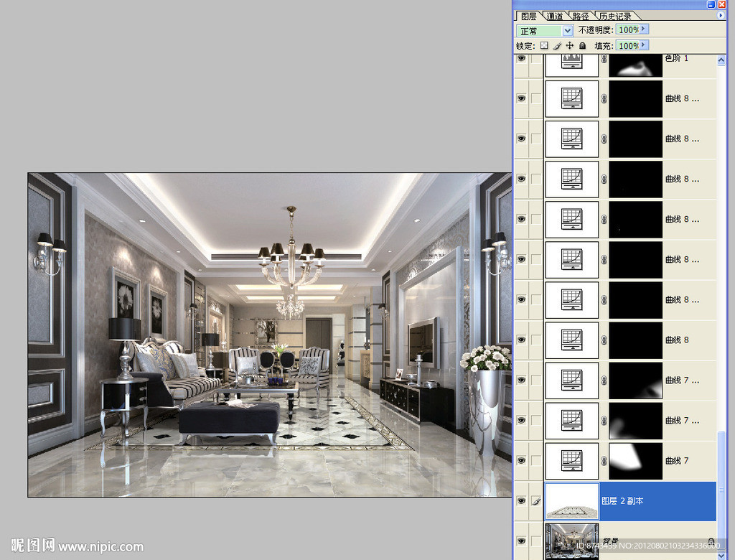Image resolution: width=735 pixels, height=560 pixels.
Task: Open the 不透明度 slider arrow
Action: [x=644, y=29]
